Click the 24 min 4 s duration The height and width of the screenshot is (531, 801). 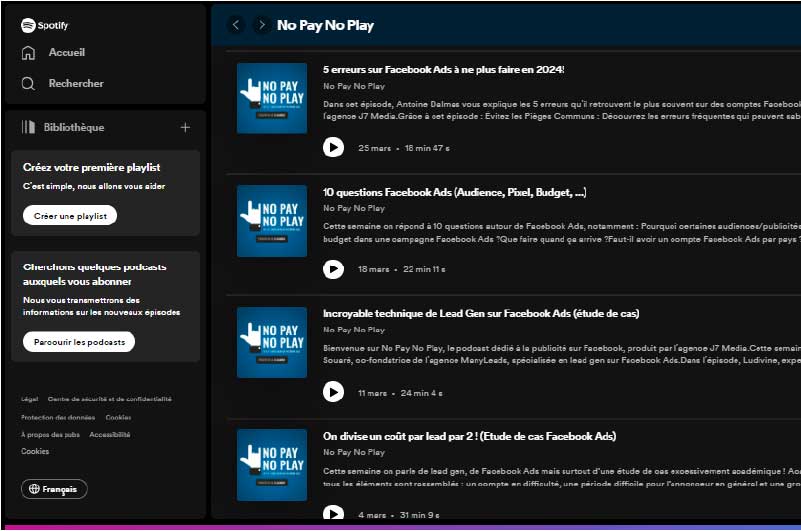[x=421, y=393]
